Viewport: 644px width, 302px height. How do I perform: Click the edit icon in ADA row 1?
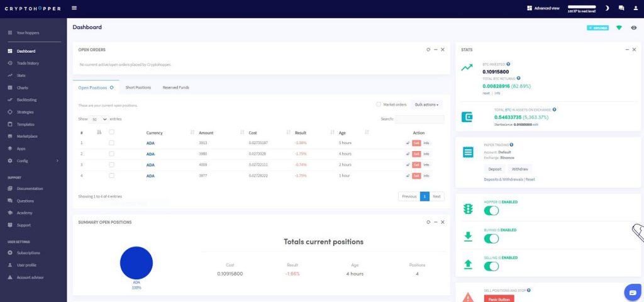point(408,143)
